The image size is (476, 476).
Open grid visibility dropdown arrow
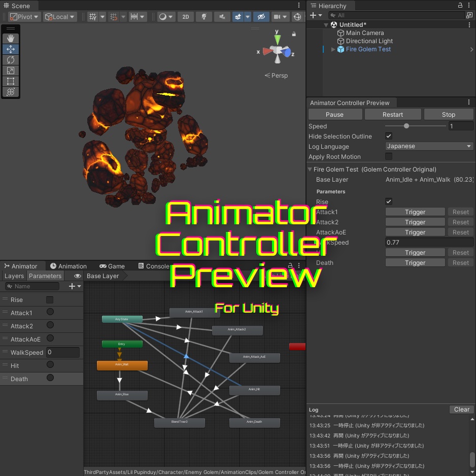[103, 17]
